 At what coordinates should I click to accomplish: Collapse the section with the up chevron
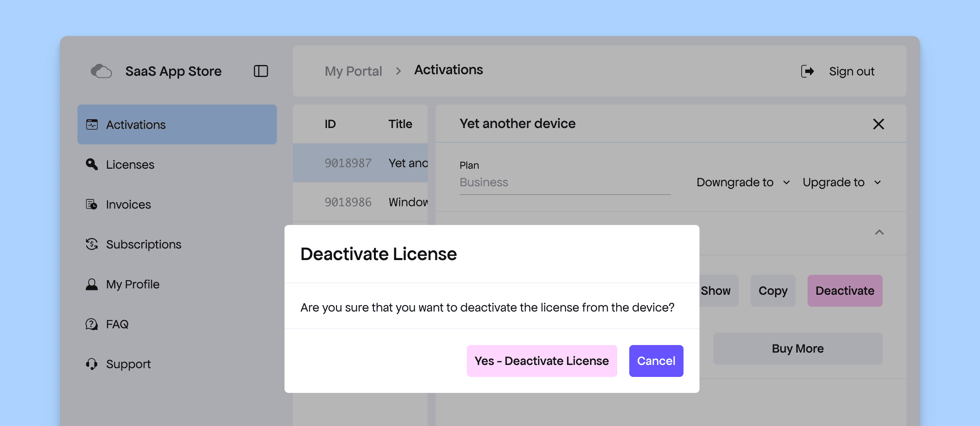coord(879,232)
